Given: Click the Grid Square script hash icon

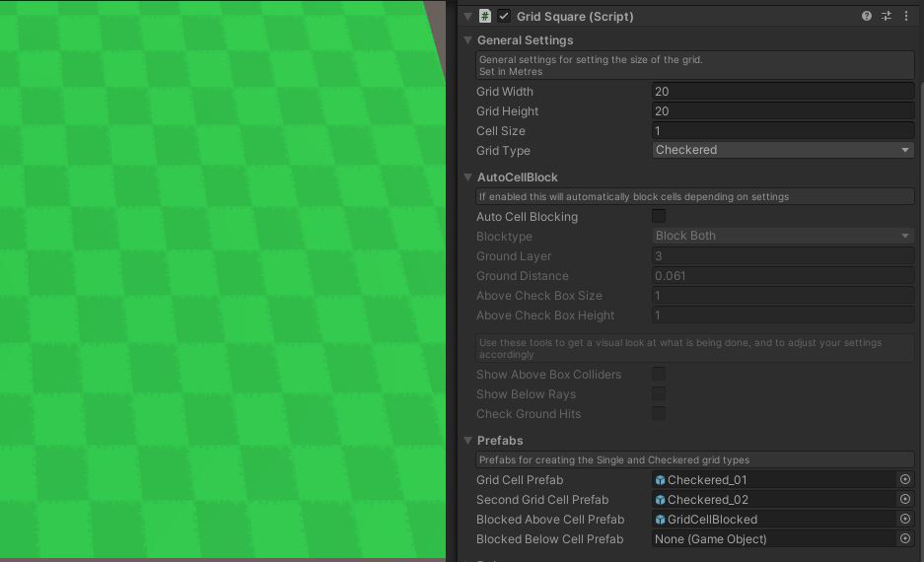Looking at the screenshot, I should tap(485, 16).
